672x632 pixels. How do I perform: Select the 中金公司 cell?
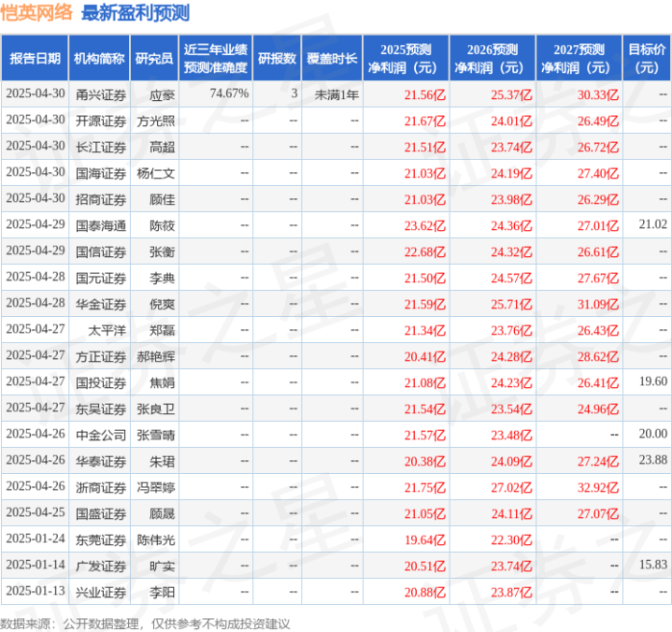coord(101,435)
